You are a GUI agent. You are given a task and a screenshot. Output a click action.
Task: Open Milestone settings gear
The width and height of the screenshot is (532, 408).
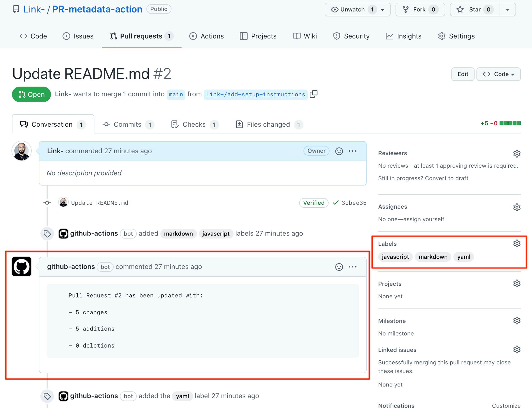517,321
